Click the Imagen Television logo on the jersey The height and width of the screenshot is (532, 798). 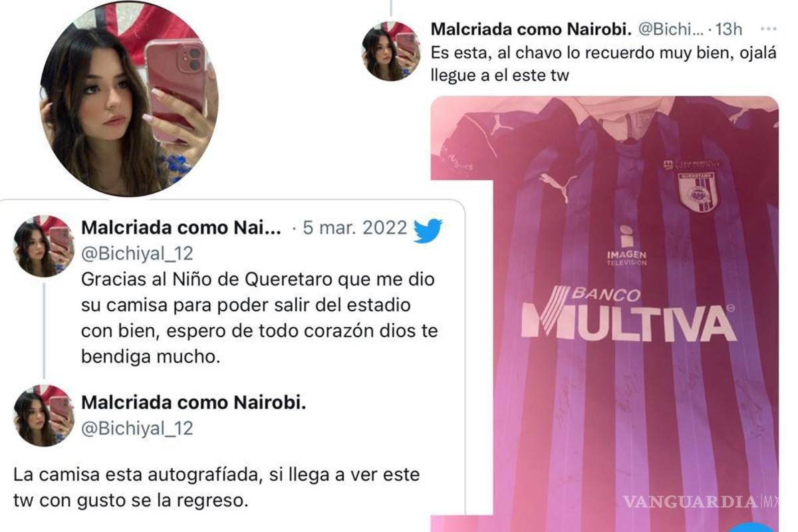pos(626,246)
